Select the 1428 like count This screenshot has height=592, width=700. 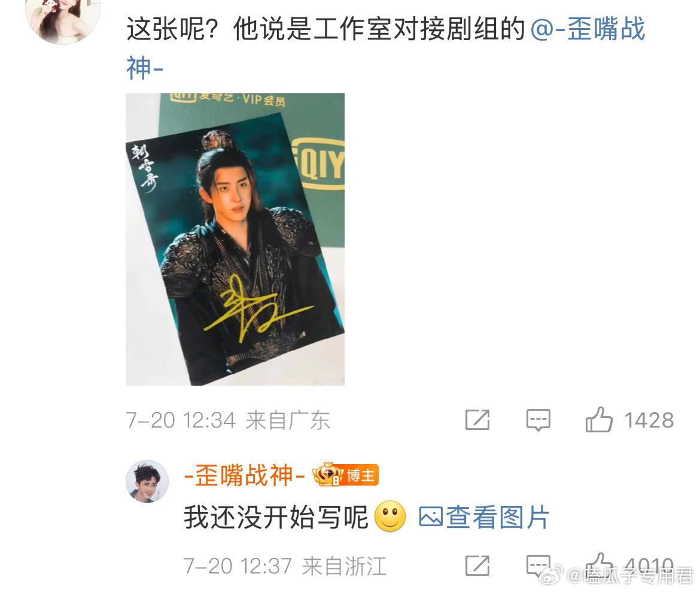point(649,420)
